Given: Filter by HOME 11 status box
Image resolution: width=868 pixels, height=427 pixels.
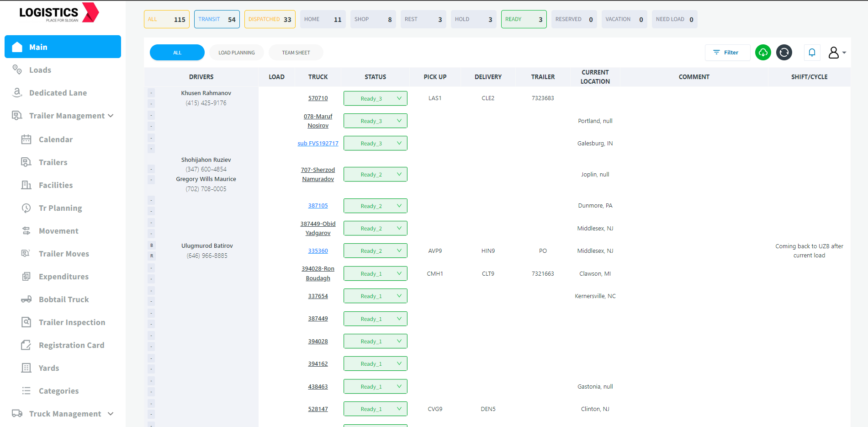Looking at the screenshot, I should [323, 19].
